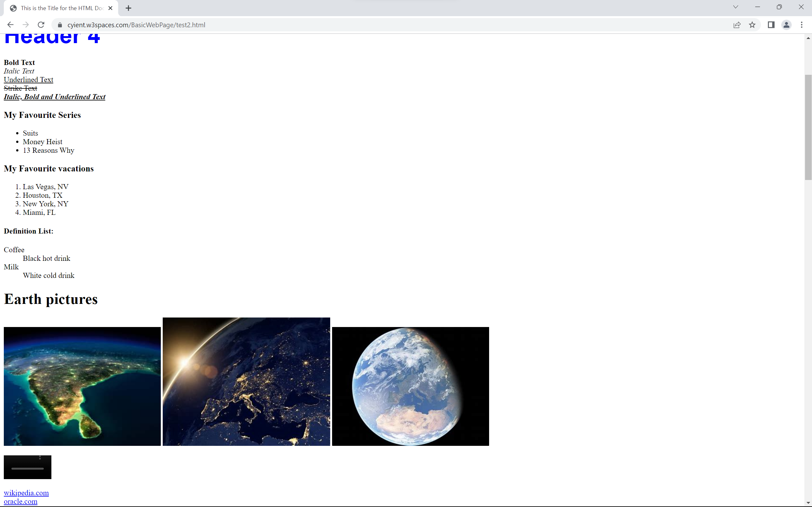Viewport: 812px width, 507px height.
Task: Open the site security padlock info
Action: (x=60, y=24)
